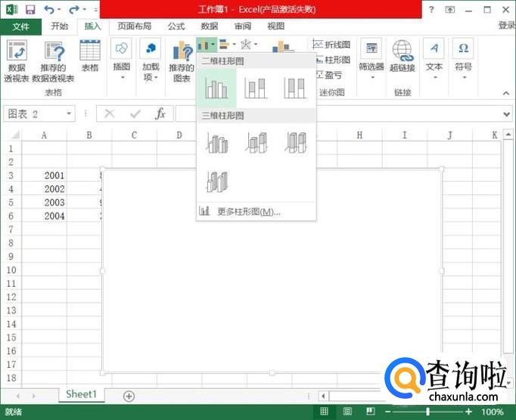Switch to the 页面布局 tab
This screenshot has height=420, width=516.
pyautogui.click(x=134, y=26)
